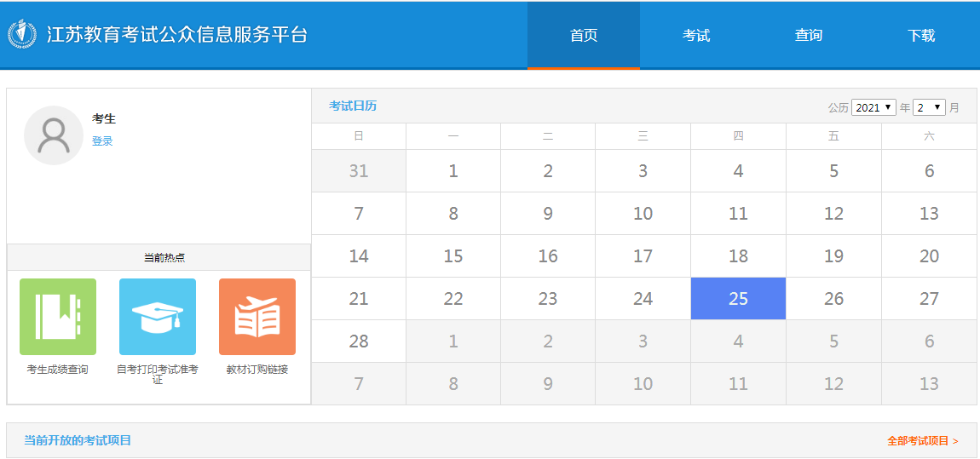Select date 18 in calendar
980x459 pixels.
pyautogui.click(x=738, y=256)
